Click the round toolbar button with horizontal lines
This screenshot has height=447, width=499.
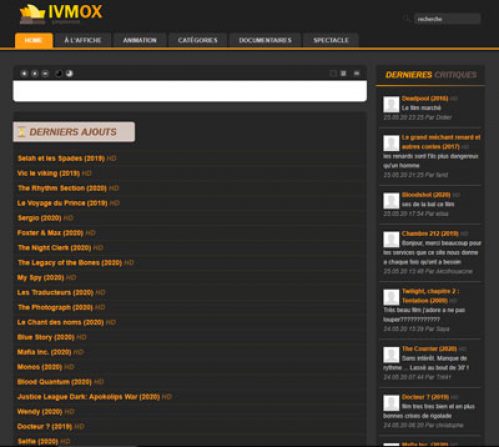coord(45,73)
